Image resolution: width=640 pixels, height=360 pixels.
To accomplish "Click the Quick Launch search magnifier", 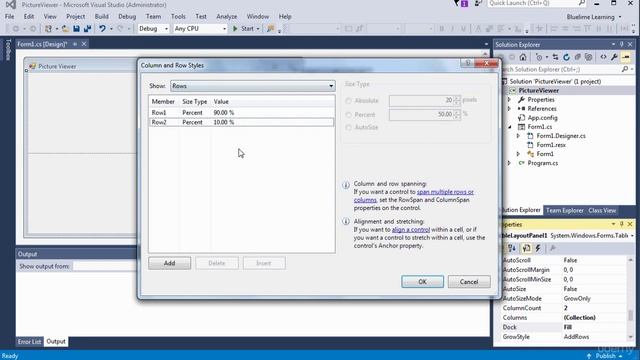I will [x=582, y=3].
